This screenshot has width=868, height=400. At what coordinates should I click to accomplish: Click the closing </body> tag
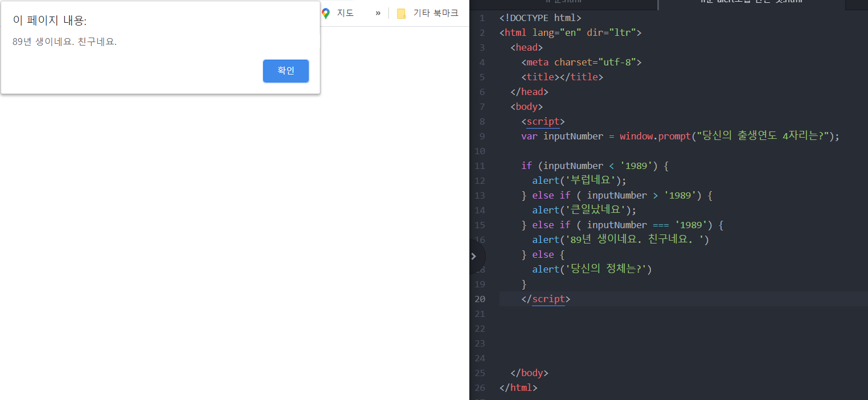tap(529, 373)
